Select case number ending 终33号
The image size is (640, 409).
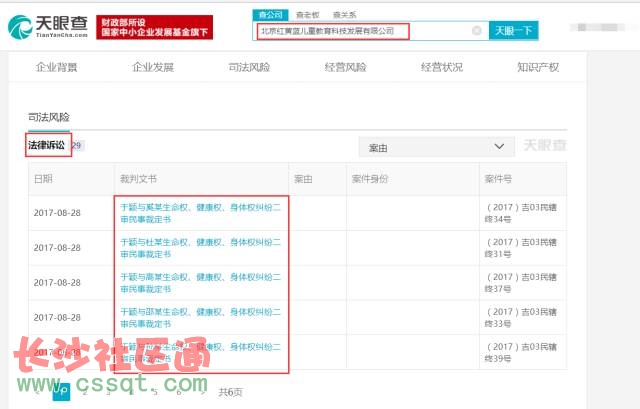pos(520,318)
